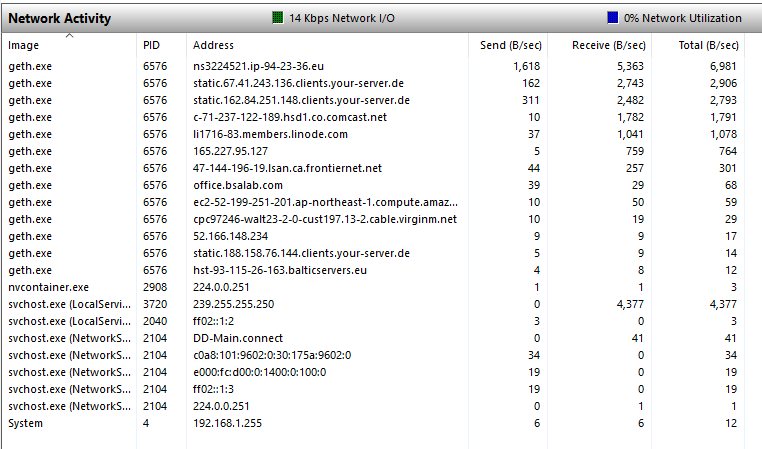762x449 pixels.
Task: Select c0a8:101:9602:0:30:175a:9602:0 address
Action: [272, 355]
